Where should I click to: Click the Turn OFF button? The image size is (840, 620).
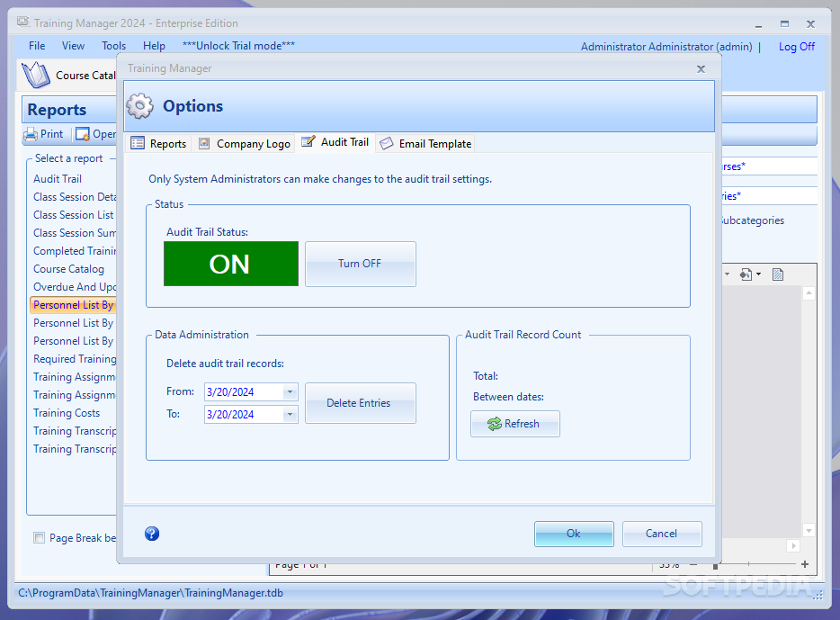tap(361, 264)
